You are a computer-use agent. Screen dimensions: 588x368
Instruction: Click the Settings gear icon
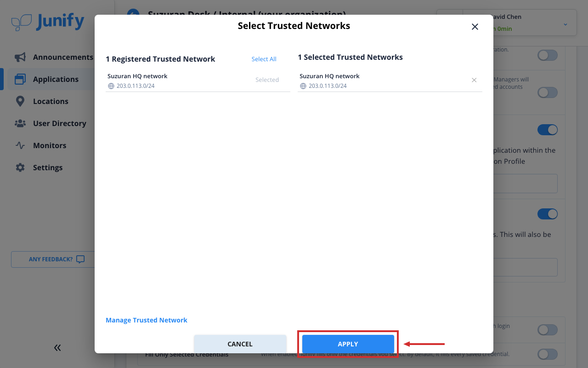(x=20, y=167)
